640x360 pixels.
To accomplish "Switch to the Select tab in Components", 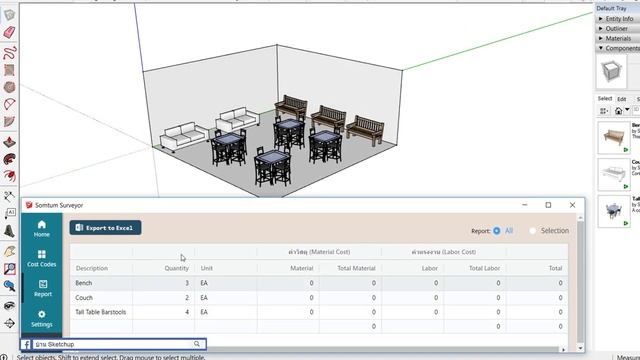I will click(x=604, y=99).
